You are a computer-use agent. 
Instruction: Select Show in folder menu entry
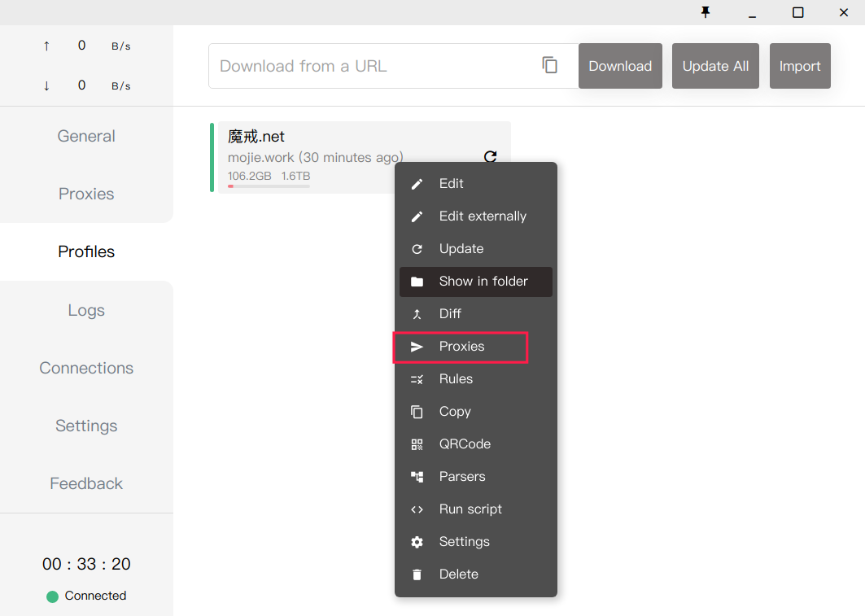click(475, 282)
